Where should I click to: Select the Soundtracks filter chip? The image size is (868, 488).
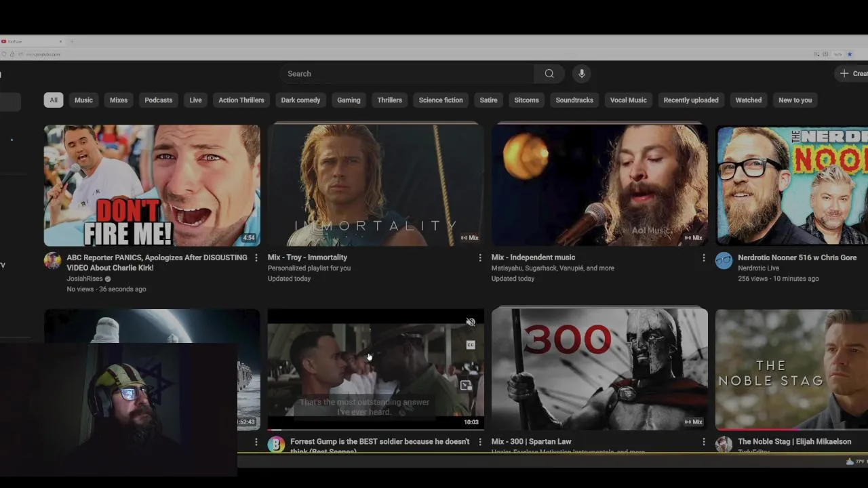point(574,100)
